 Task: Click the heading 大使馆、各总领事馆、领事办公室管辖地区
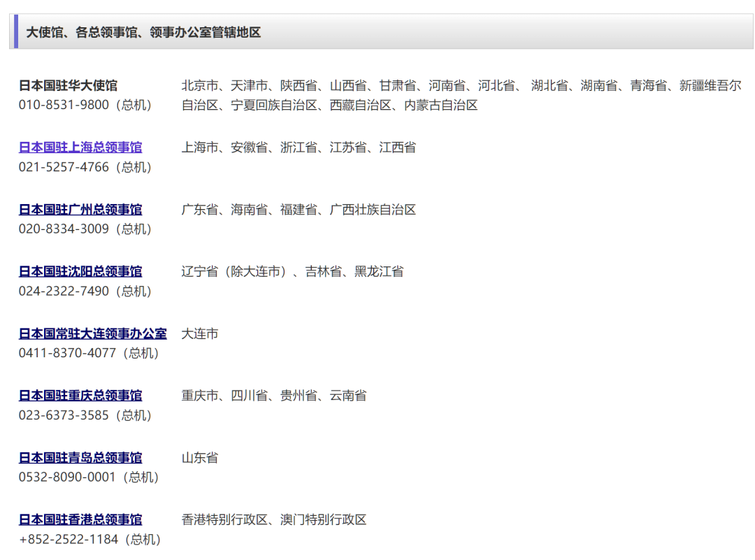coord(143,32)
